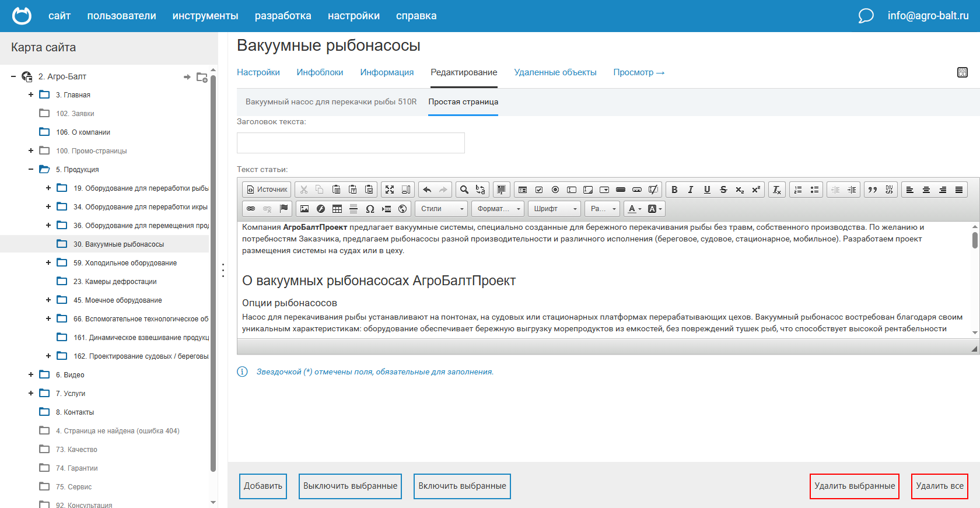Open the инструменты menu
980x508 pixels.
(205, 16)
